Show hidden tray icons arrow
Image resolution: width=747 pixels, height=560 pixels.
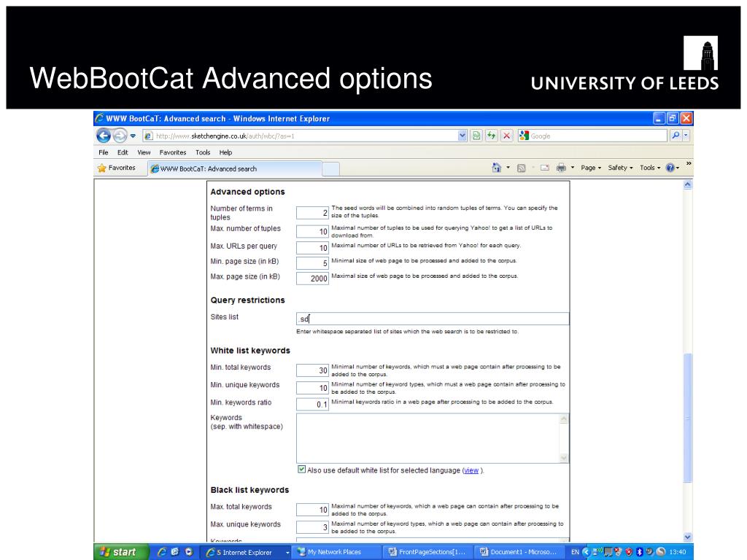[587, 552]
